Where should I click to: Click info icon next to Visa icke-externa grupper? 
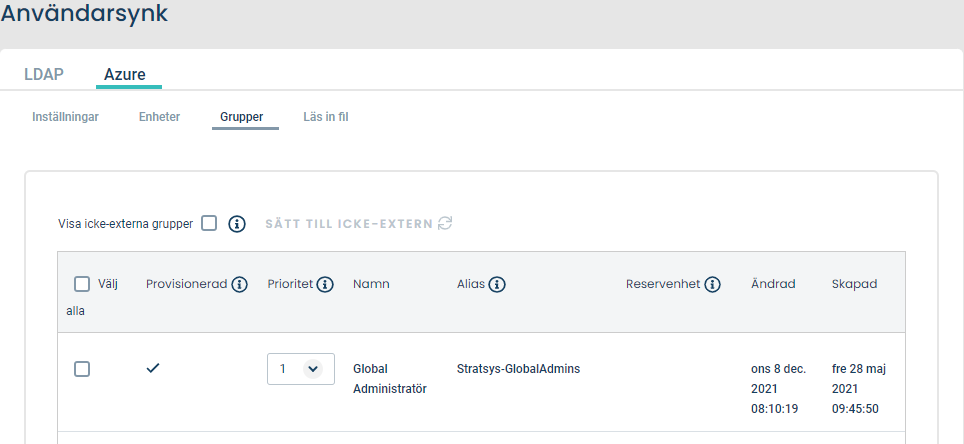(x=237, y=224)
